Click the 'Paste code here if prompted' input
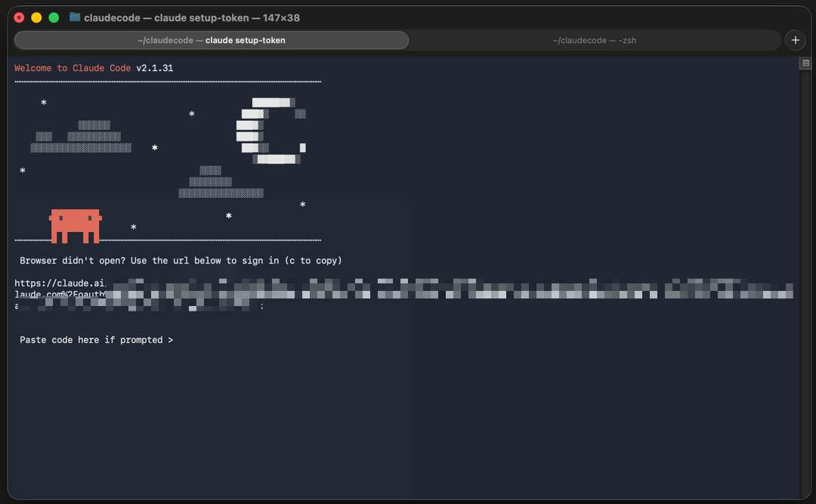Image resolution: width=816 pixels, height=504 pixels. [x=96, y=340]
